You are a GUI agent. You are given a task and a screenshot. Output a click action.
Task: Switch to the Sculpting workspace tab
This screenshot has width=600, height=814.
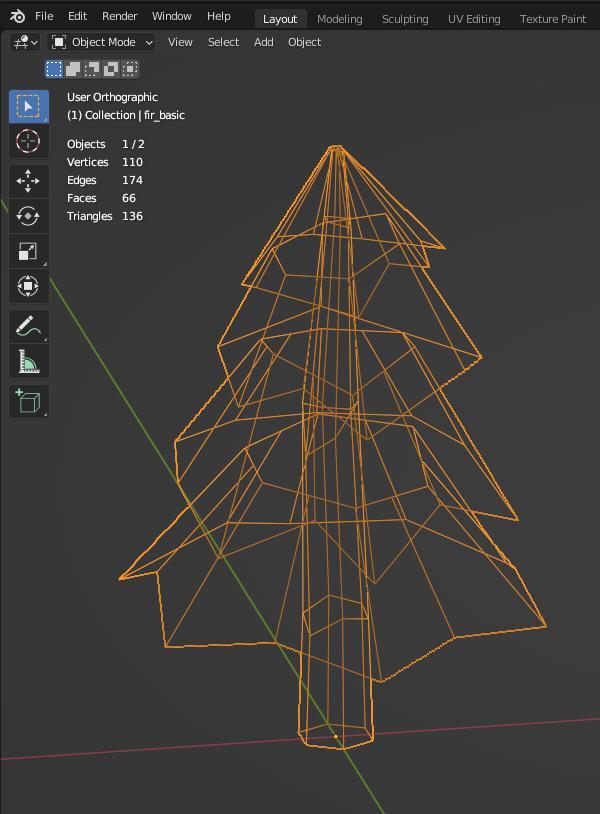[405, 19]
